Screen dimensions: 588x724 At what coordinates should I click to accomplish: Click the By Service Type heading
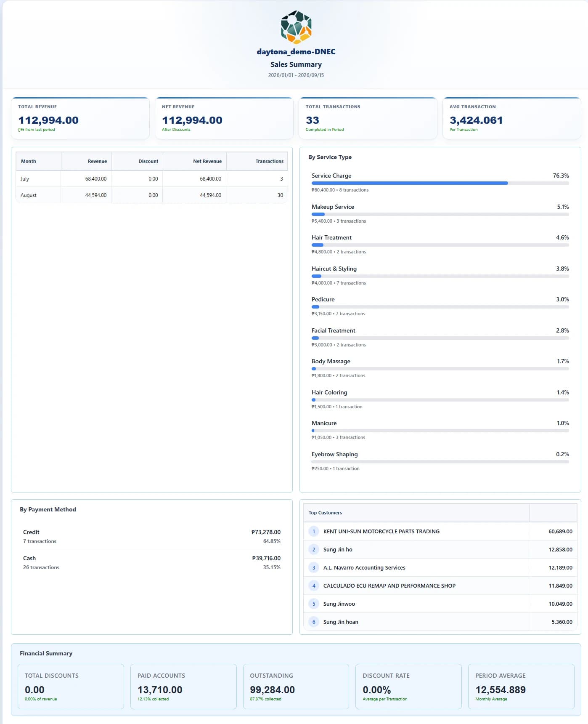(330, 157)
